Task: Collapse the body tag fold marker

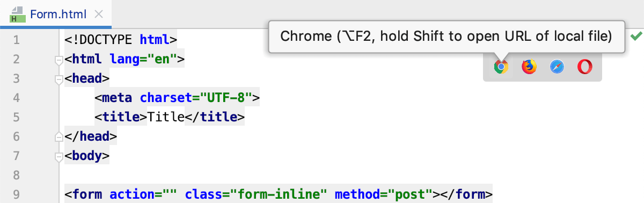Action: 59,157
